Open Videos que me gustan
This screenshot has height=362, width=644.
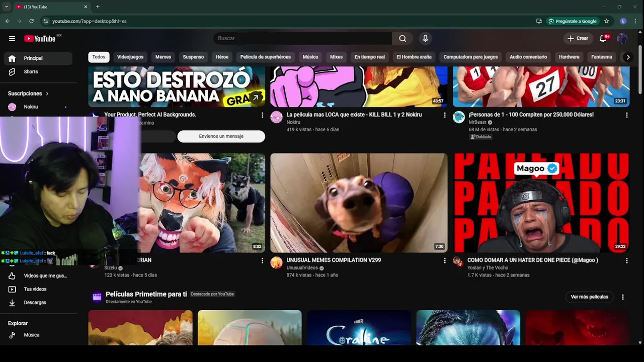pyautogui.click(x=38, y=276)
